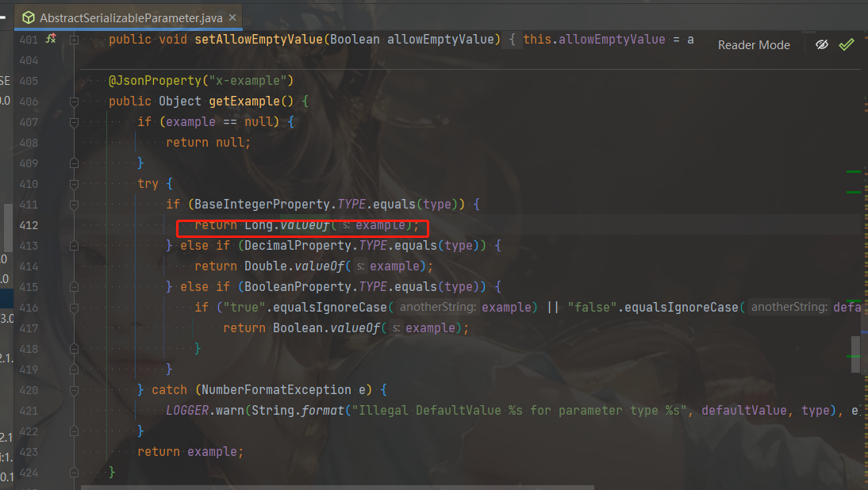
Task: Expand the folded region plus icon beside line 401
Action: [73, 38]
